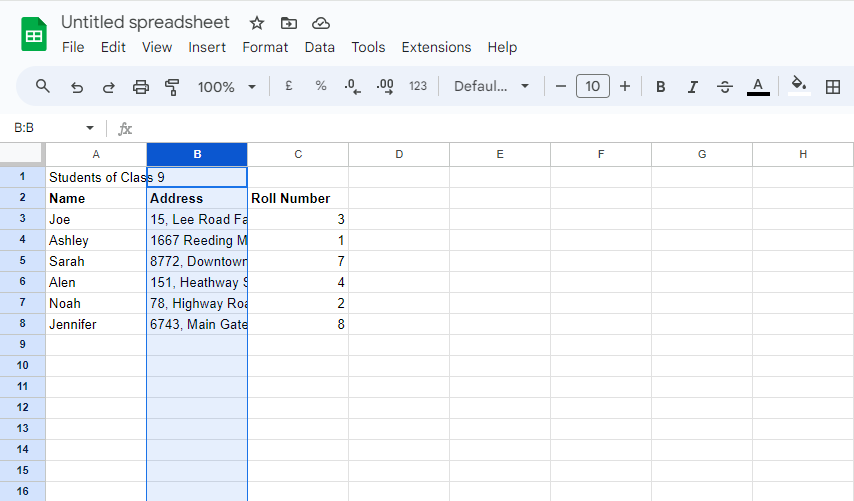Open the Format menu

point(265,47)
